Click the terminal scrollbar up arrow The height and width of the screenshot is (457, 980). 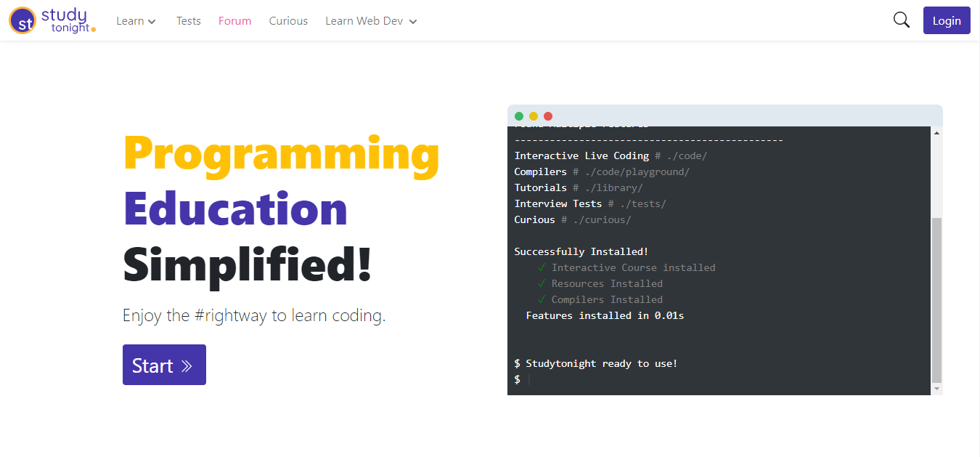936,133
